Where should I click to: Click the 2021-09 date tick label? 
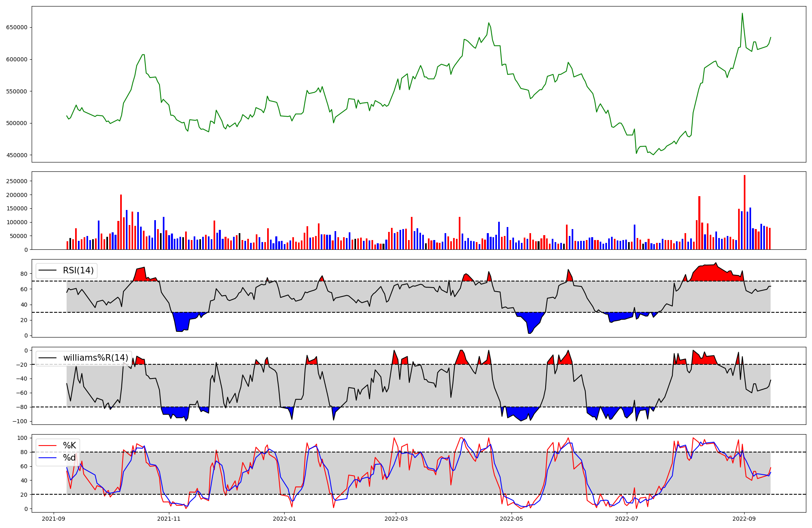pyautogui.click(x=54, y=519)
